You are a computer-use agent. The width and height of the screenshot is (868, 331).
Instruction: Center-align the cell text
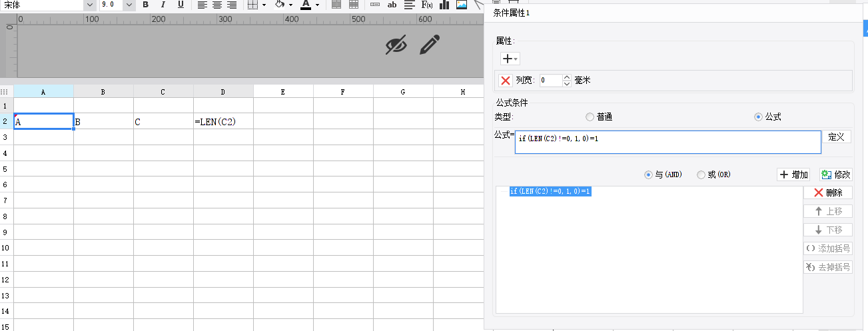click(x=217, y=5)
